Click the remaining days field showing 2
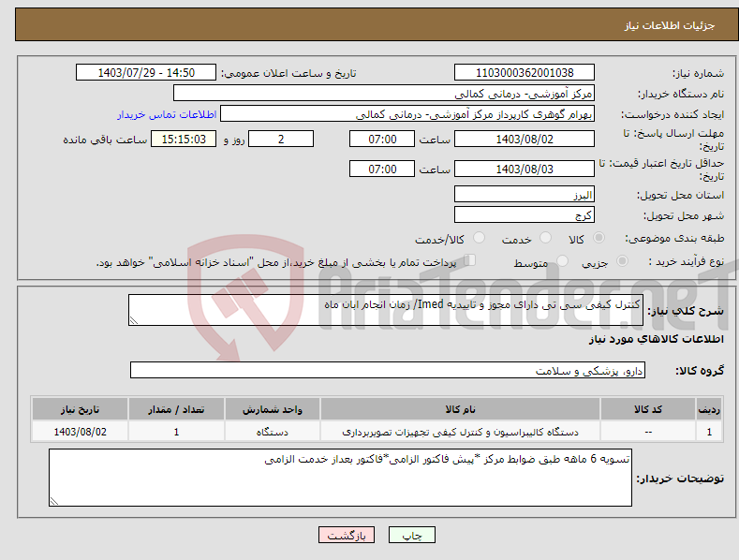739x560 pixels. pos(281,139)
